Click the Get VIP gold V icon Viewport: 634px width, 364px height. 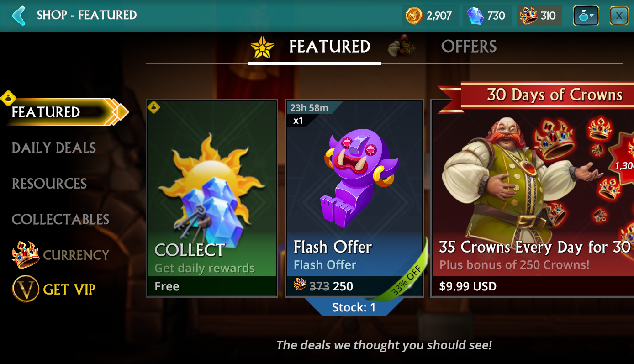pos(25,289)
